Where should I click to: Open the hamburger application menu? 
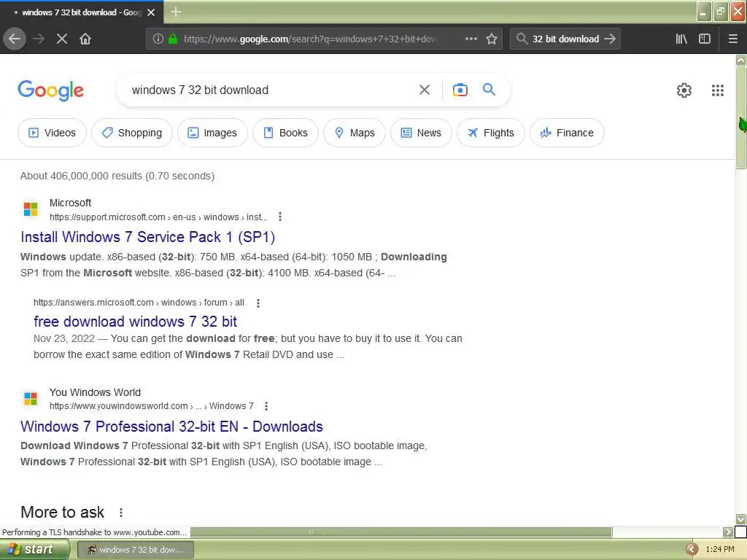[733, 39]
